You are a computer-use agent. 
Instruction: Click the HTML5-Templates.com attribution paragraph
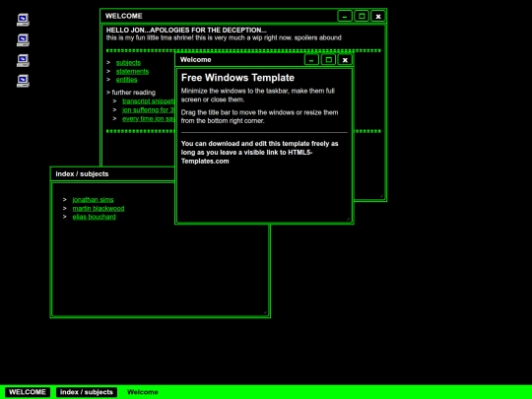pyautogui.click(x=259, y=153)
